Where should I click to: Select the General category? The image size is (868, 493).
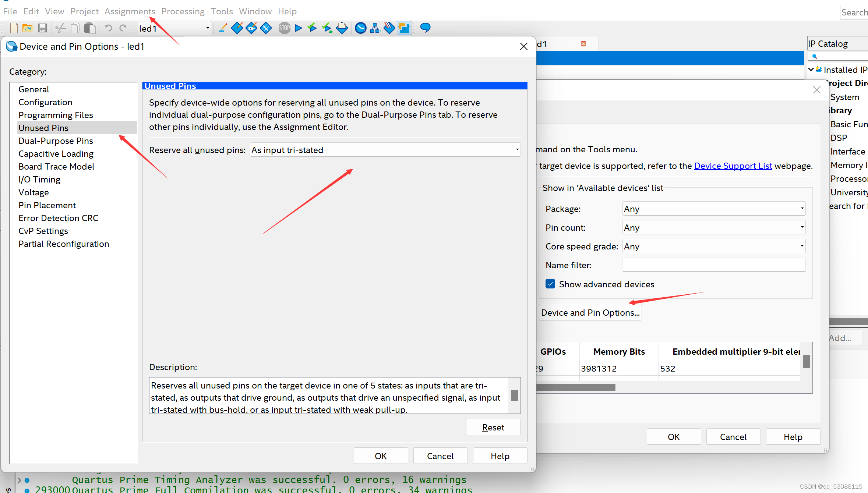coord(33,89)
